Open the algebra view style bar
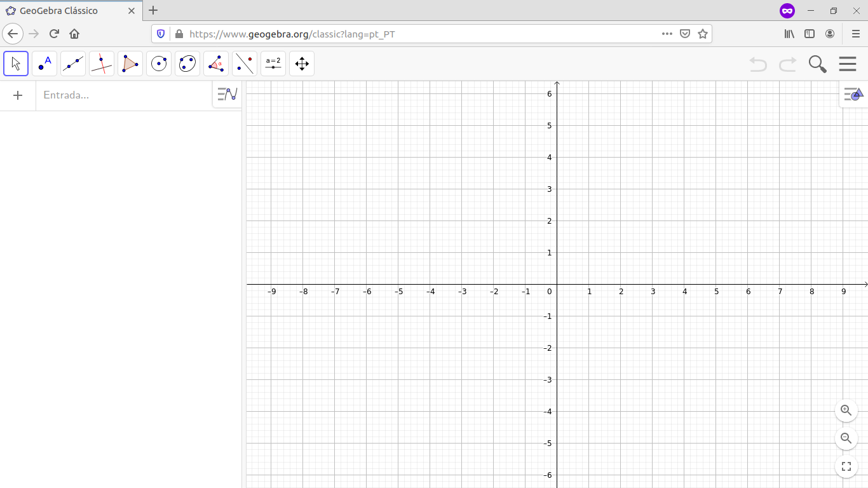This screenshot has height=488, width=868. tap(227, 95)
